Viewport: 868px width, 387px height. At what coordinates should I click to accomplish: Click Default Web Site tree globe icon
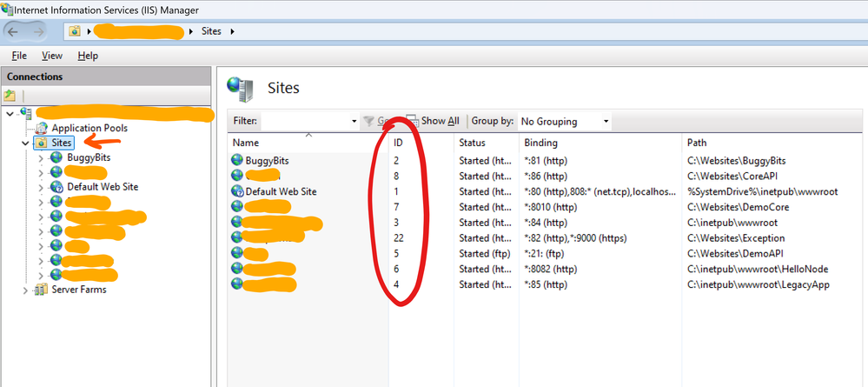[x=56, y=187]
